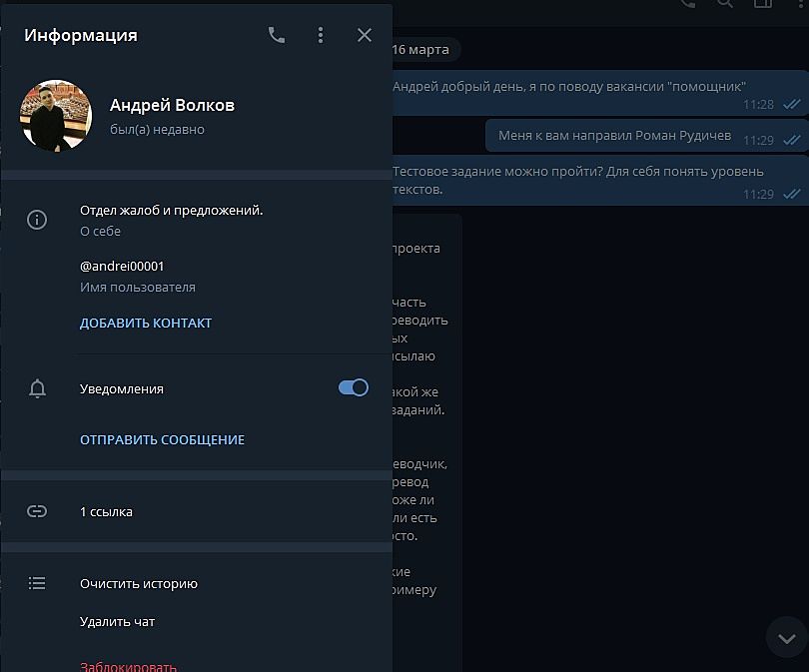This screenshot has height=672, width=809.
Task: Click the @andrei00001 username
Action: [122, 266]
